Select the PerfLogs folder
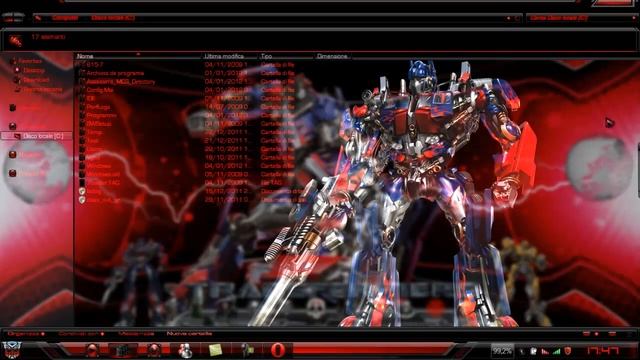Viewport: 640px width, 360px height. pos(98,107)
